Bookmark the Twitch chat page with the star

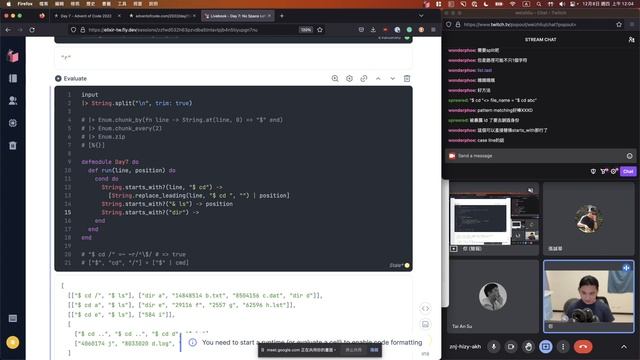point(619,24)
